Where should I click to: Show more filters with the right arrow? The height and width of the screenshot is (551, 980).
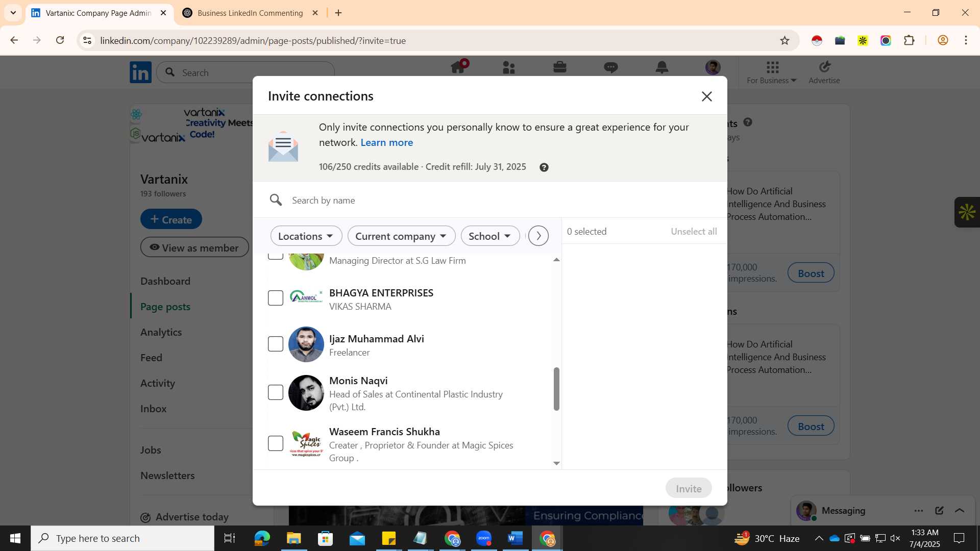click(538, 236)
